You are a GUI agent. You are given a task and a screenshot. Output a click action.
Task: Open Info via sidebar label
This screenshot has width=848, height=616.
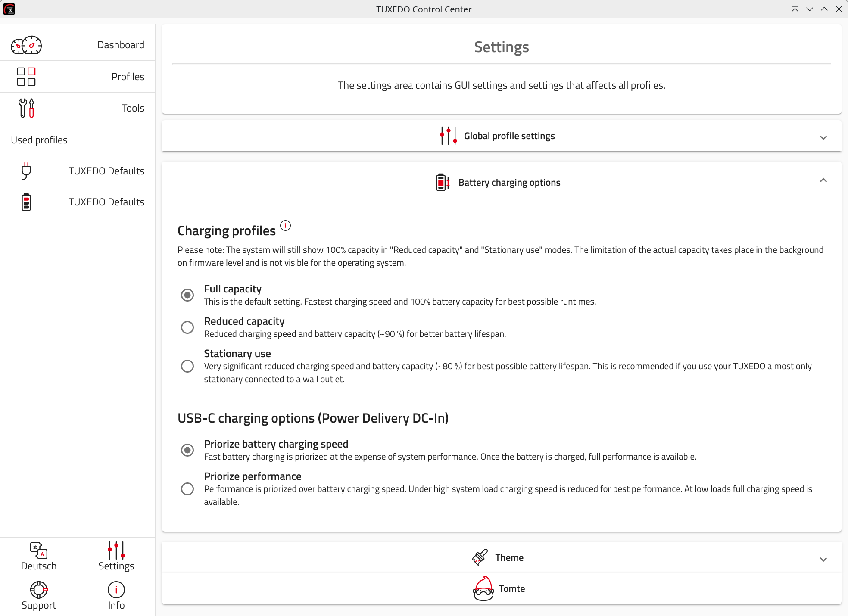[x=116, y=605]
